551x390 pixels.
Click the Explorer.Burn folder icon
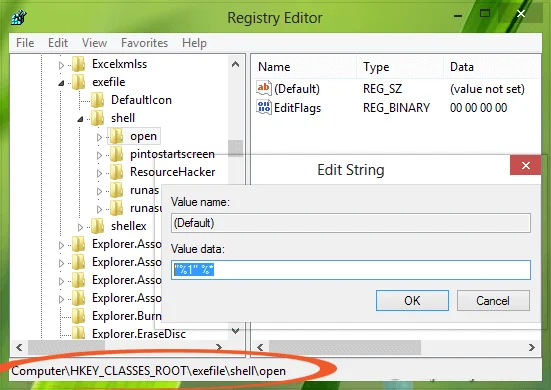(79, 316)
